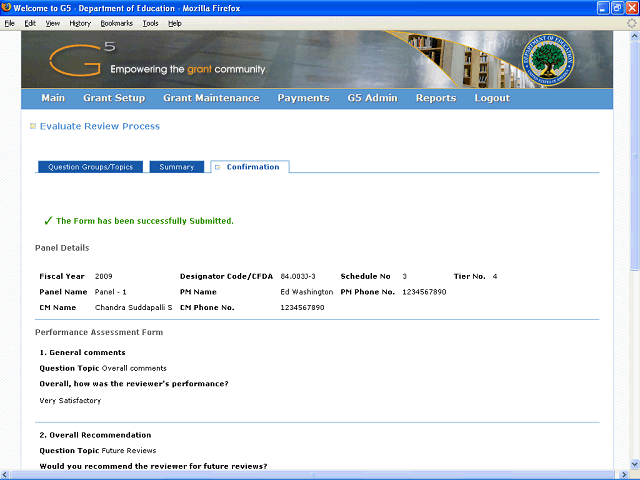Screen dimensions: 640x480
Task: Click the green success checkmark
Action: click(48, 221)
